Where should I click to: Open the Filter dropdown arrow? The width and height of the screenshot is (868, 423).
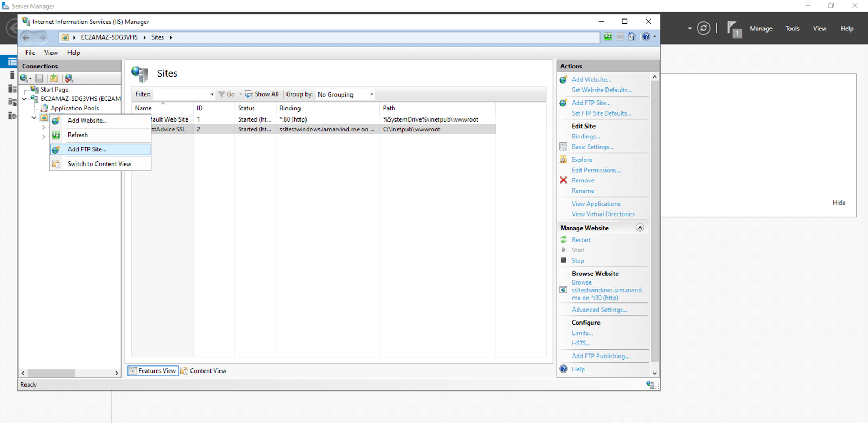click(212, 94)
